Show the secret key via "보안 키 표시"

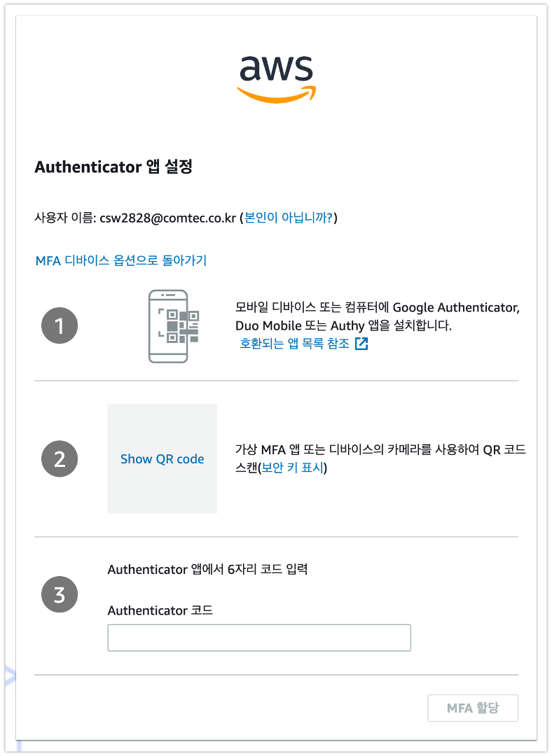(x=292, y=468)
